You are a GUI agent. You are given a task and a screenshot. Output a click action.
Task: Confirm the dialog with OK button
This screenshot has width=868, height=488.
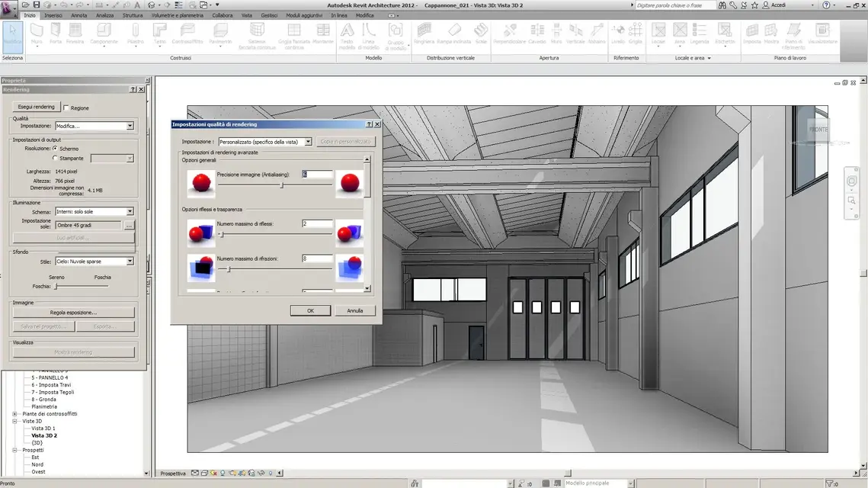coord(311,311)
